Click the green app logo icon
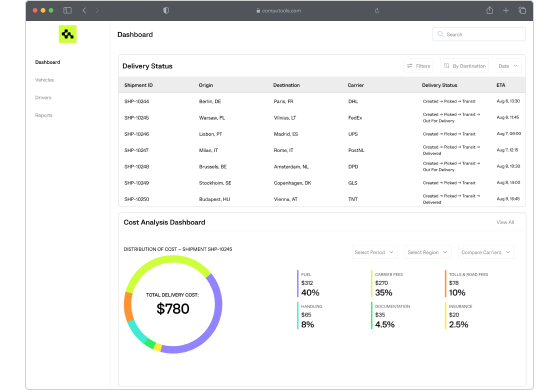 coord(68,34)
